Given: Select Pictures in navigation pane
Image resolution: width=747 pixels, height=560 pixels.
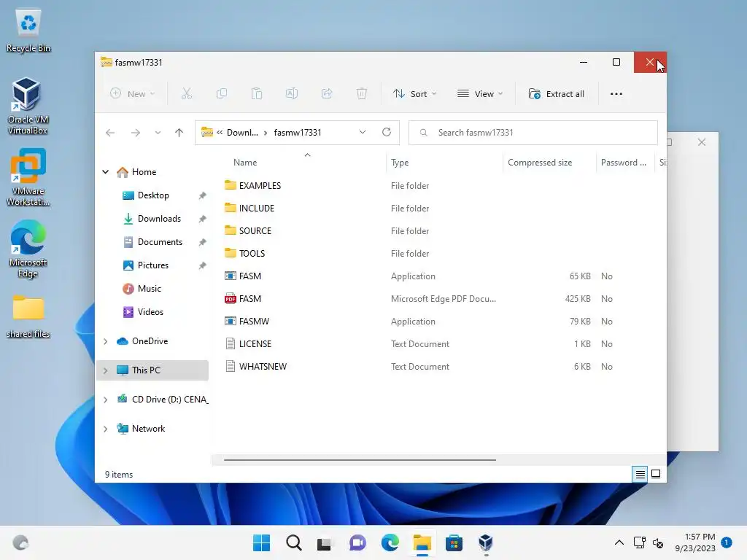Looking at the screenshot, I should click(x=153, y=265).
